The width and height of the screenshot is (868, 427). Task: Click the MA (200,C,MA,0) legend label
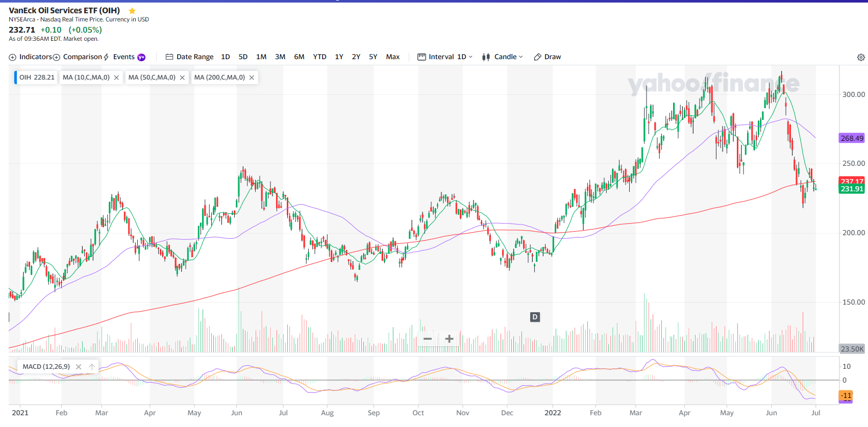coord(219,78)
